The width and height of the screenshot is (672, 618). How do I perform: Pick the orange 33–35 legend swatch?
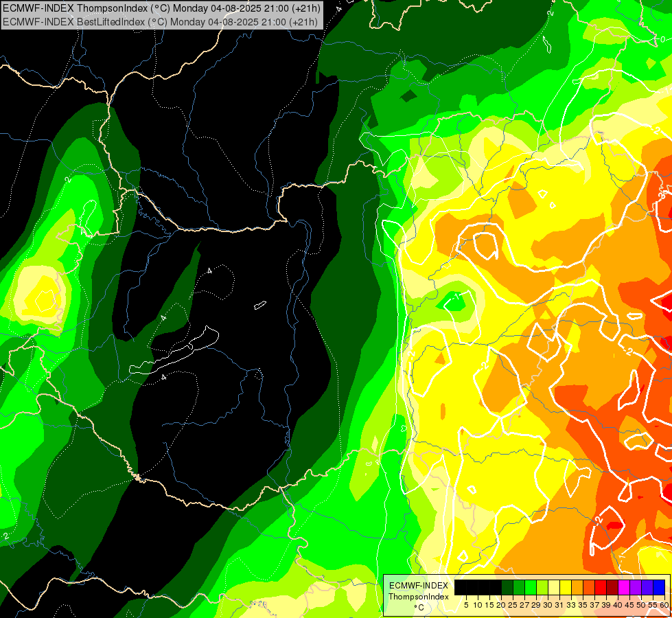point(577,587)
